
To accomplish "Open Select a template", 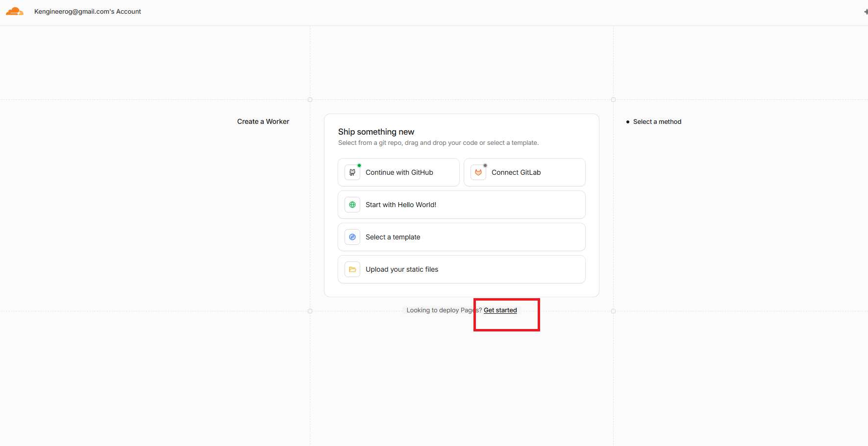I will (462, 237).
